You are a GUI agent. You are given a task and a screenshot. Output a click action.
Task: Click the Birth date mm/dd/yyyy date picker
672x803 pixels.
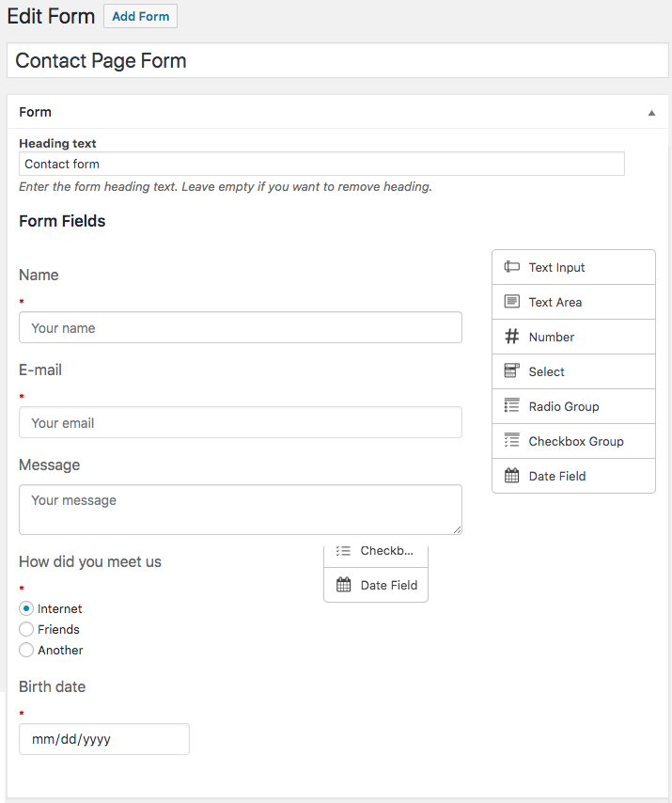click(104, 739)
